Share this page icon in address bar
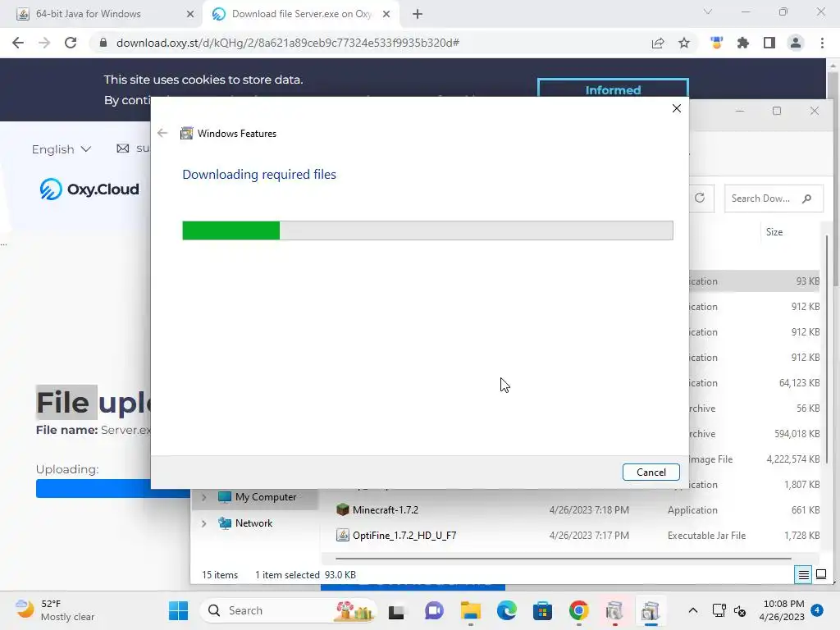 [658, 43]
